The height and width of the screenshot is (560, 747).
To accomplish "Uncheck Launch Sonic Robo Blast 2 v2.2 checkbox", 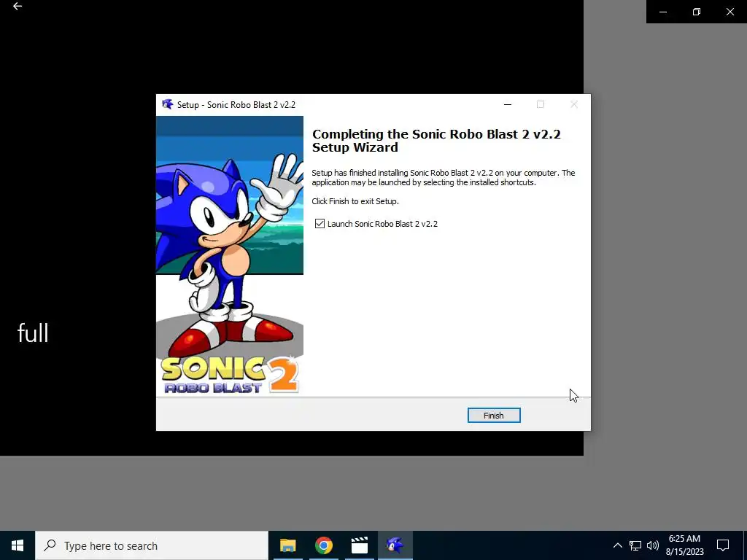I will click(x=320, y=223).
